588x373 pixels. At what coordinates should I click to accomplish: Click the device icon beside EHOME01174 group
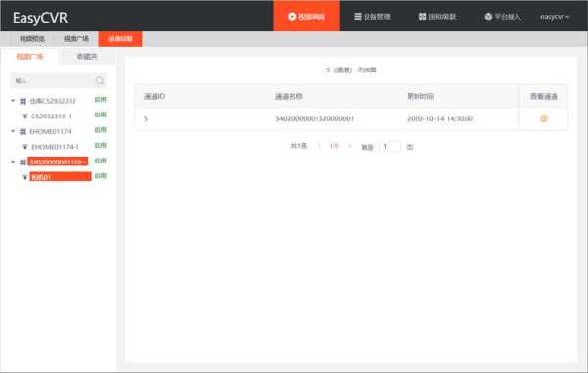pos(23,131)
